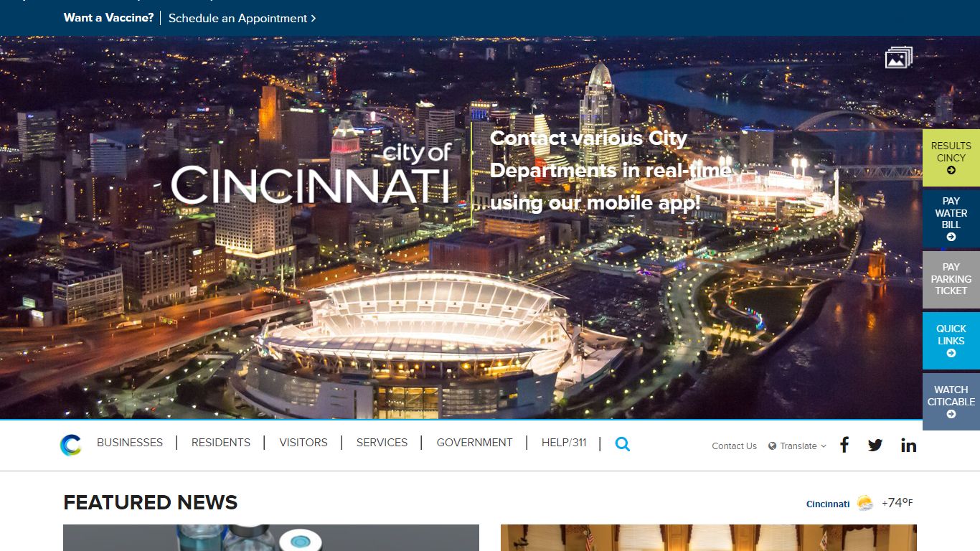980x551 pixels.
Task: Open the city's Twitter bird icon
Action: click(x=875, y=445)
